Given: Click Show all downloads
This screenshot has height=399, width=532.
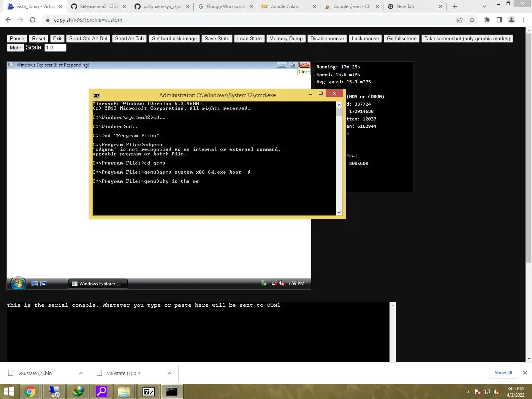Looking at the screenshot, I should tap(503, 373).
